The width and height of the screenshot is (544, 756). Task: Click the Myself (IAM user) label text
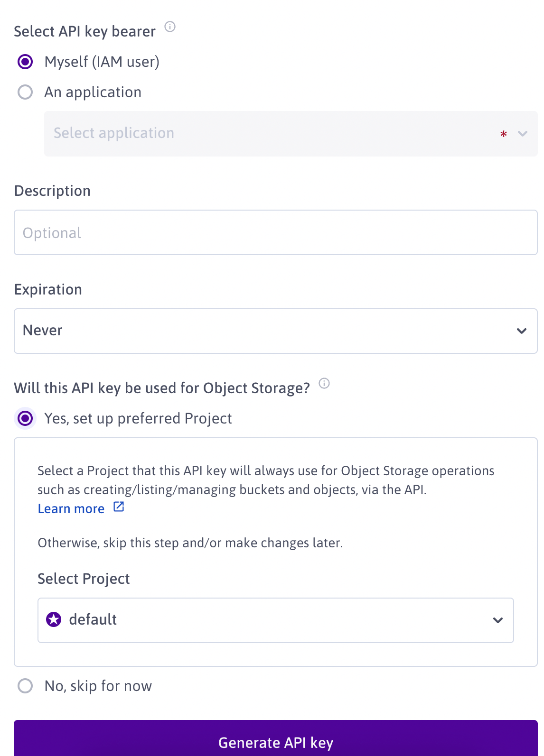point(102,62)
